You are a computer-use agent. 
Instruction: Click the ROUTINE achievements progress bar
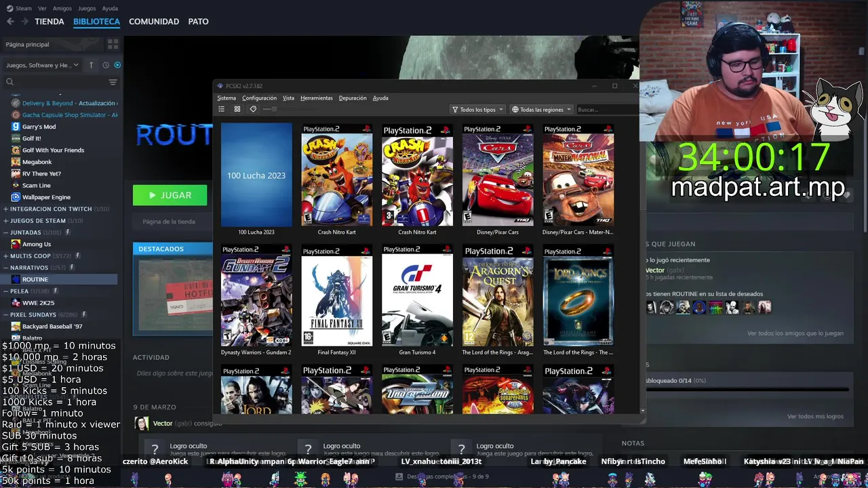[x=747, y=390]
